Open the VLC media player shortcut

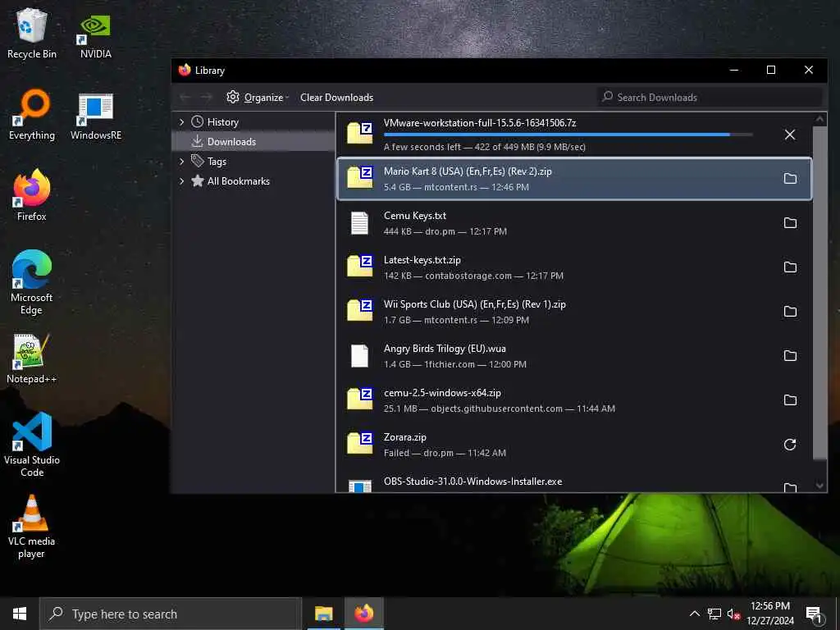(x=32, y=527)
